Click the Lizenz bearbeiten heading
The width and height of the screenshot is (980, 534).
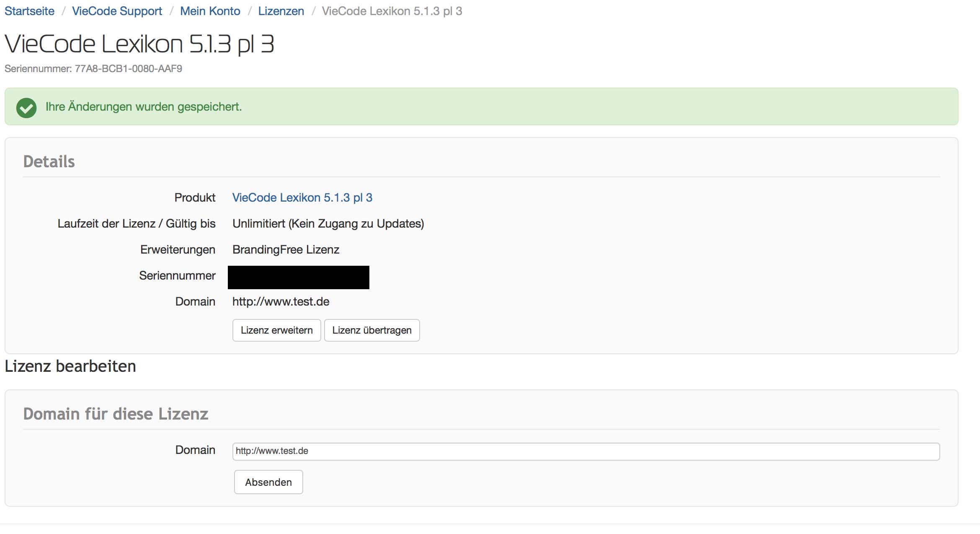pos(70,366)
